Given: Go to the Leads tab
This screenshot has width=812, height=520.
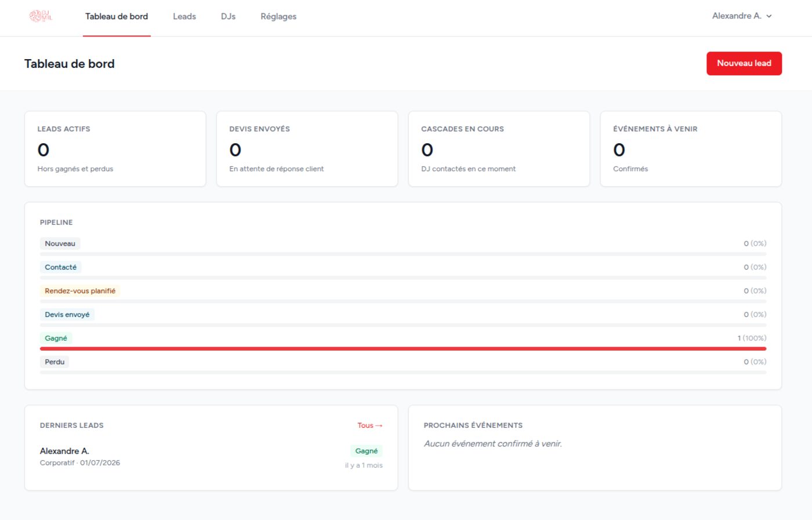Looking at the screenshot, I should coord(184,16).
